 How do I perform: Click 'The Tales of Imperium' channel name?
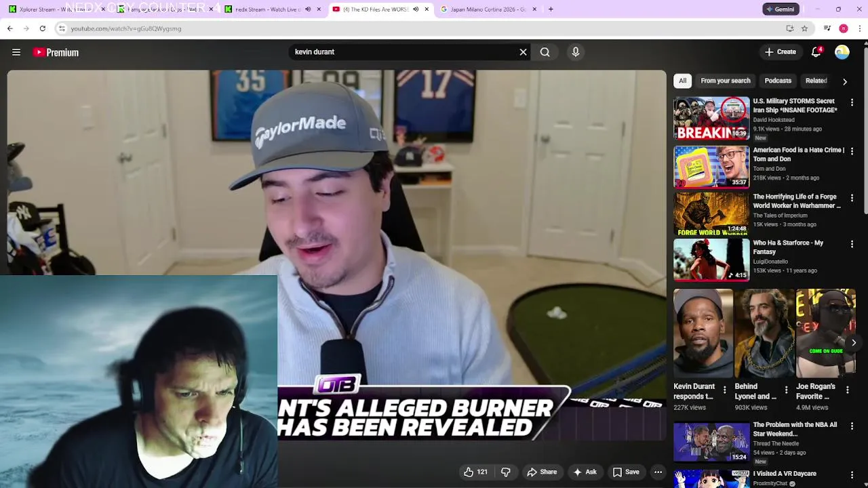[x=780, y=216]
